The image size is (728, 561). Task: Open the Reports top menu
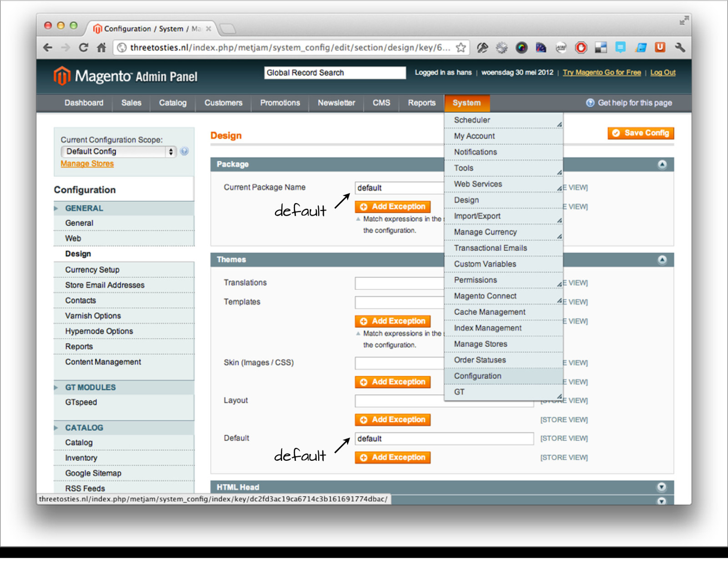(422, 103)
